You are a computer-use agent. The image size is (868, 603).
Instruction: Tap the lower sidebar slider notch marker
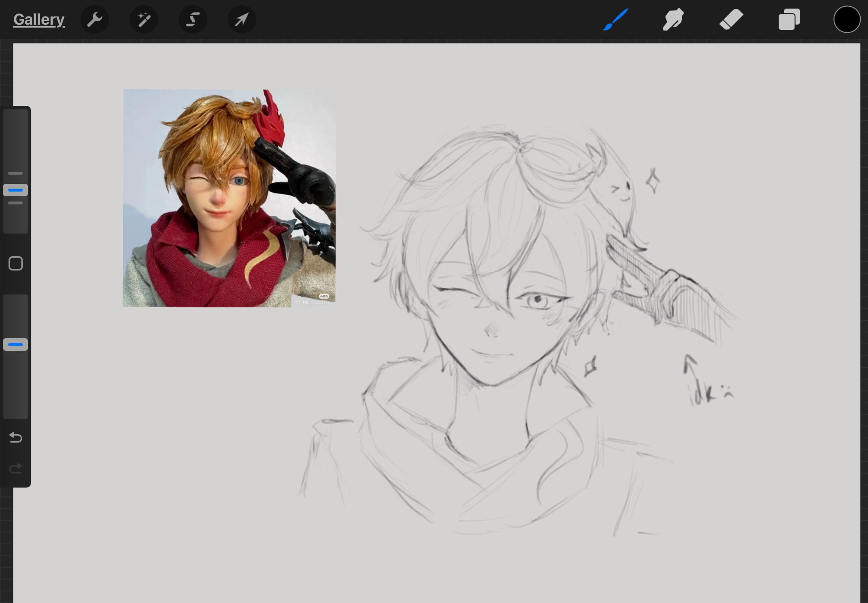click(x=15, y=203)
